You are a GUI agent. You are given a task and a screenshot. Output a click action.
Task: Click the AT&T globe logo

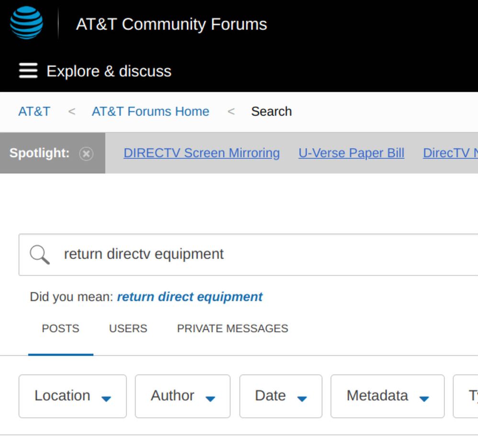[x=27, y=23]
